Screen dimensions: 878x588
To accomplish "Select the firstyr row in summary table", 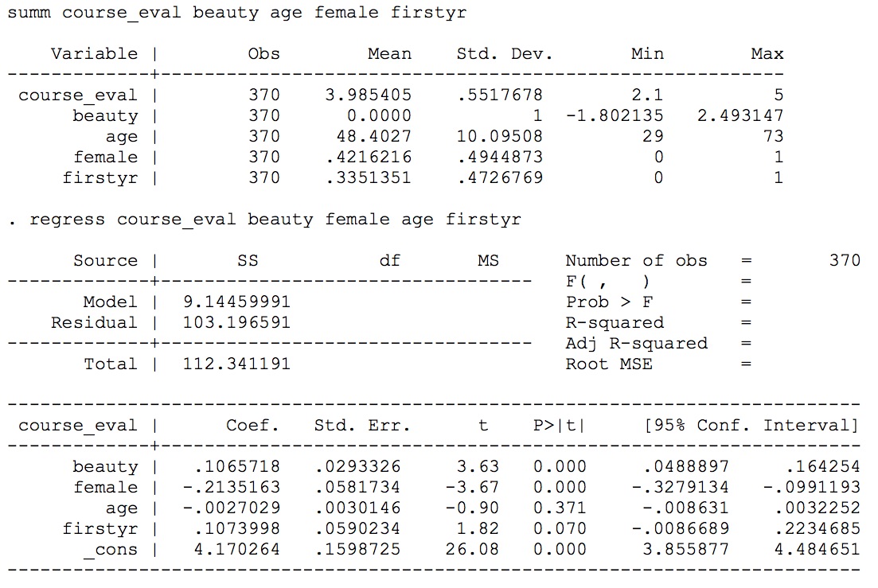I will coord(102,177).
